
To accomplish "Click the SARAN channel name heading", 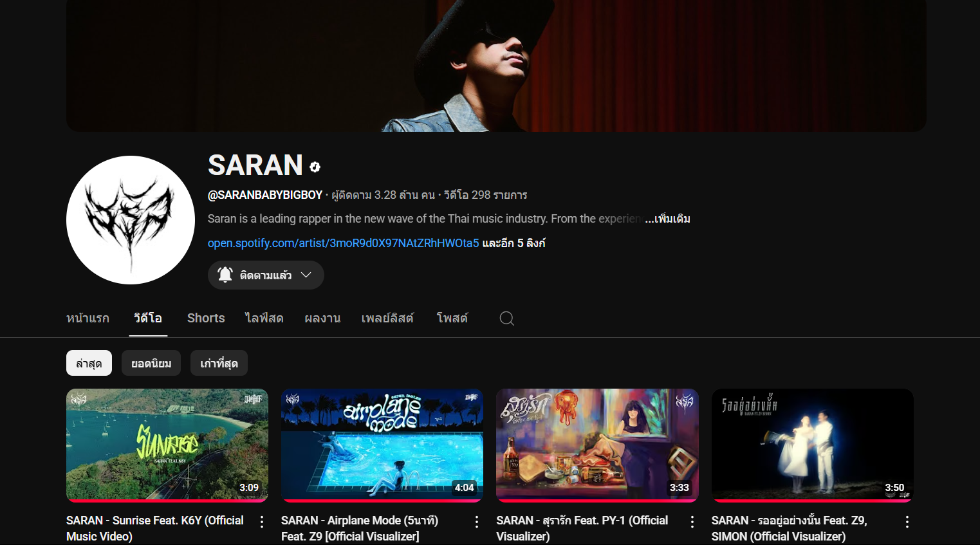I will 255,165.
